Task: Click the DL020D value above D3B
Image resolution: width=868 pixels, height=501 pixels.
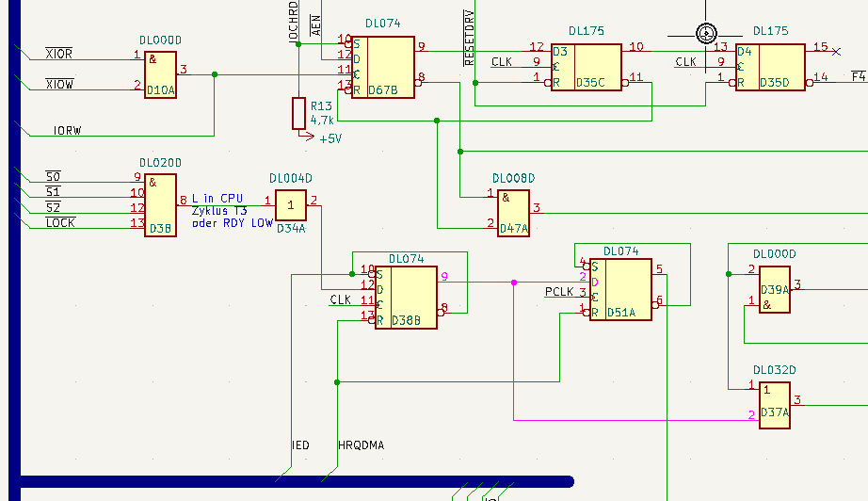Action: pyautogui.click(x=161, y=163)
